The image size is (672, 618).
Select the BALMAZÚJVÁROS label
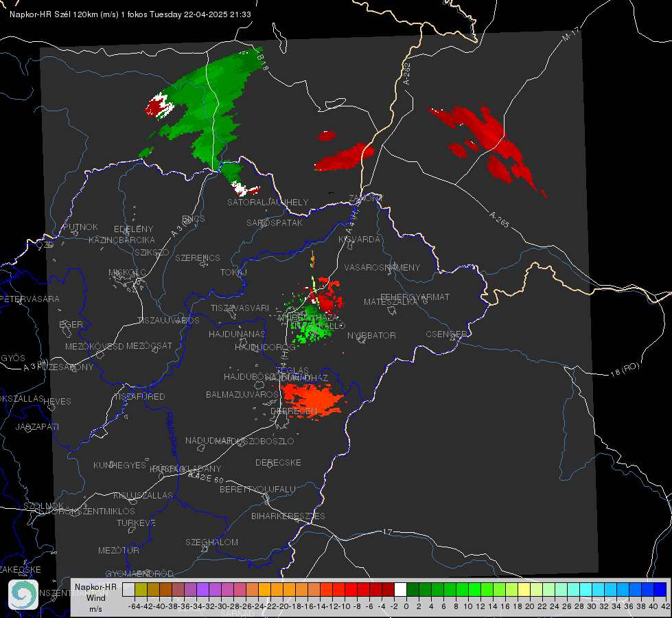point(242,394)
